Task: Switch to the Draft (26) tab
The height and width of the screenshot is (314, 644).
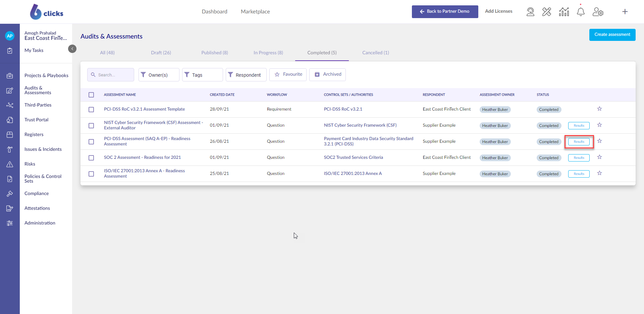Action: 161,53
